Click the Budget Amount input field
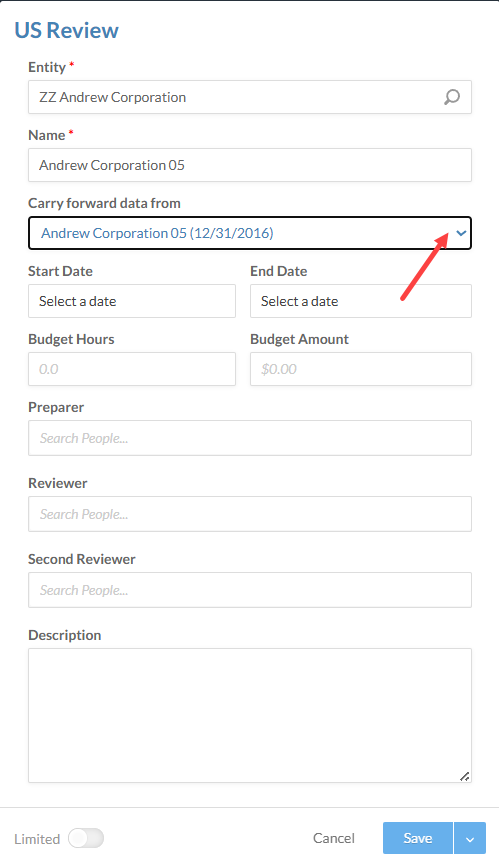The width and height of the screenshot is (499, 864). (x=361, y=369)
